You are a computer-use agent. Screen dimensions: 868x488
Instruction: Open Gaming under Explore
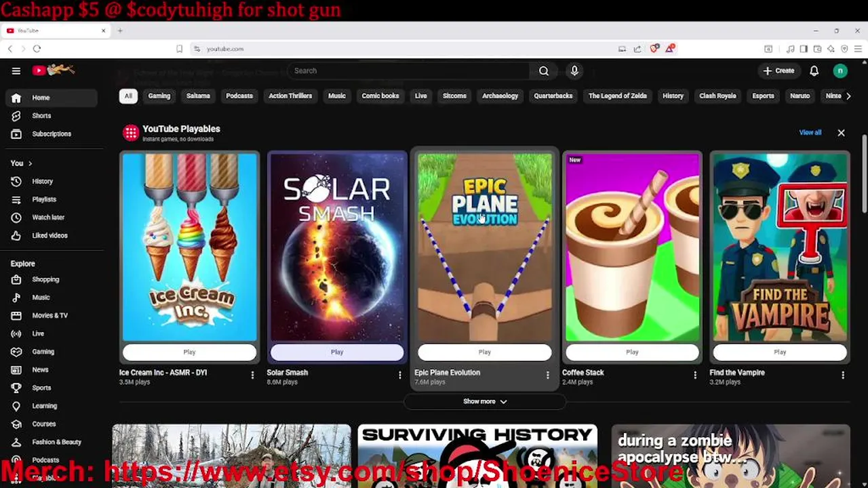[x=52, y=352]
